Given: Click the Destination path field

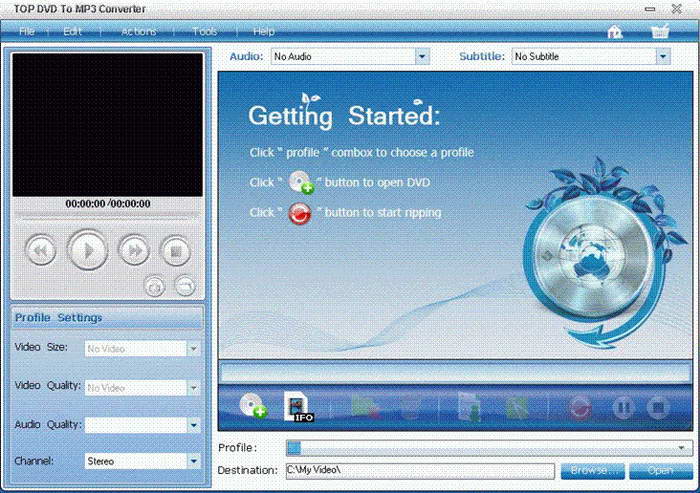Looking at the screenshot, I should click(x=420, y=471).
